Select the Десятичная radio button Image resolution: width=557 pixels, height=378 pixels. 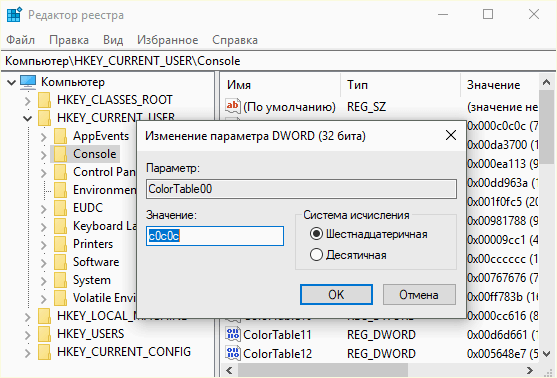[316, 255]
